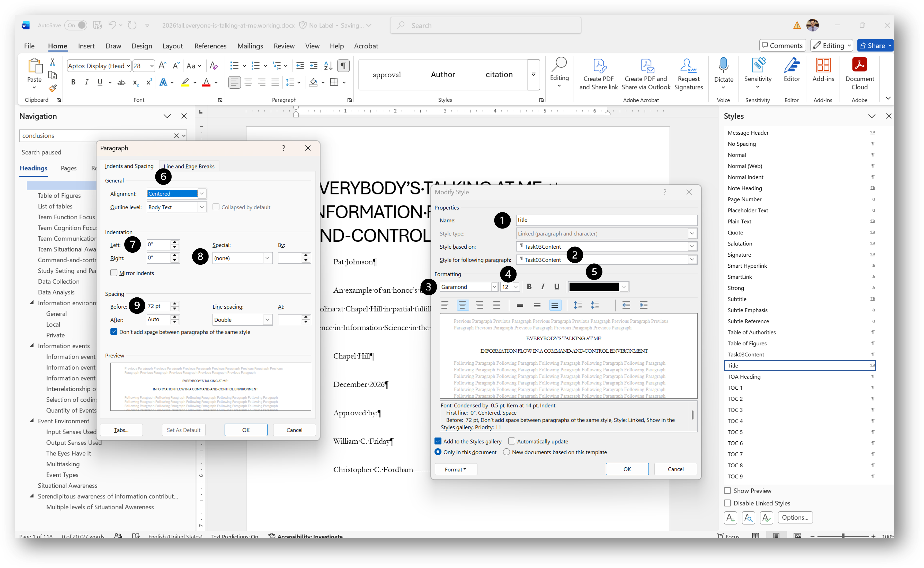Viewport: 924px width, 568px height.
Task: Check the Mirror indents checkbox
Action: (114, 273)
